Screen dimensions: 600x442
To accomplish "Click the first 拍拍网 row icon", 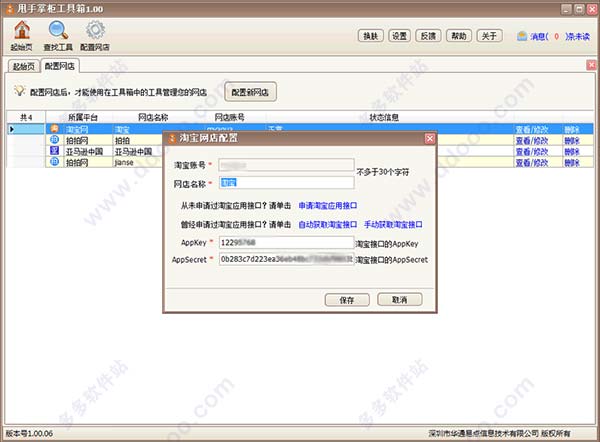I will tap(55, 140).
